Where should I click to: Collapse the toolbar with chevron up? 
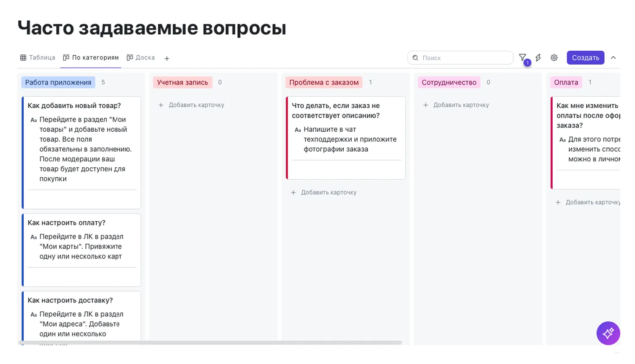tap(613, 58)
